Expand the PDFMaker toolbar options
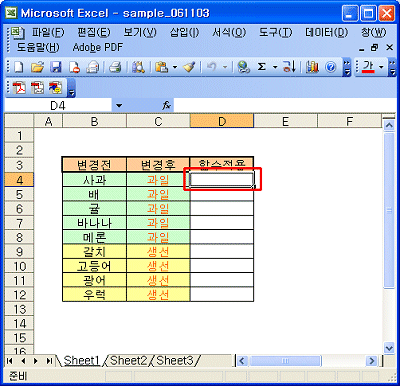 pos(71,88)
